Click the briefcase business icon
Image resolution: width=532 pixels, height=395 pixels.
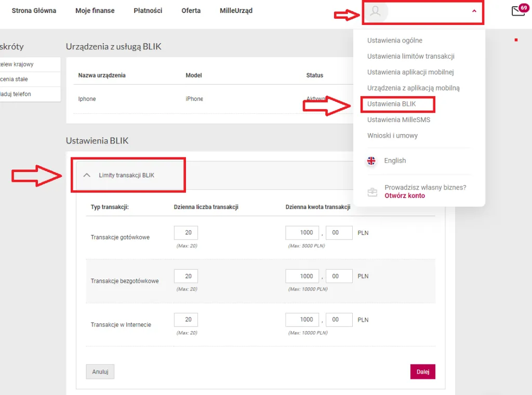coord(372,192)
